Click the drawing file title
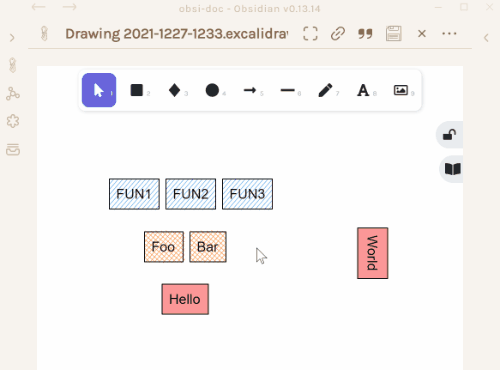Screen dimensions: 500x370 click(177, 34)
